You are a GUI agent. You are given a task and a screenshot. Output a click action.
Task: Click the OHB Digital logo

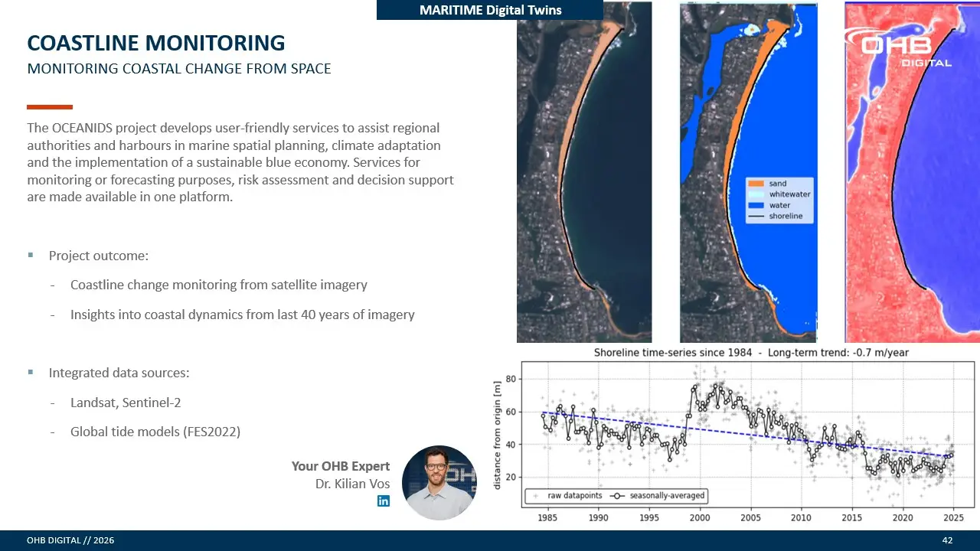tap(899, 46)
